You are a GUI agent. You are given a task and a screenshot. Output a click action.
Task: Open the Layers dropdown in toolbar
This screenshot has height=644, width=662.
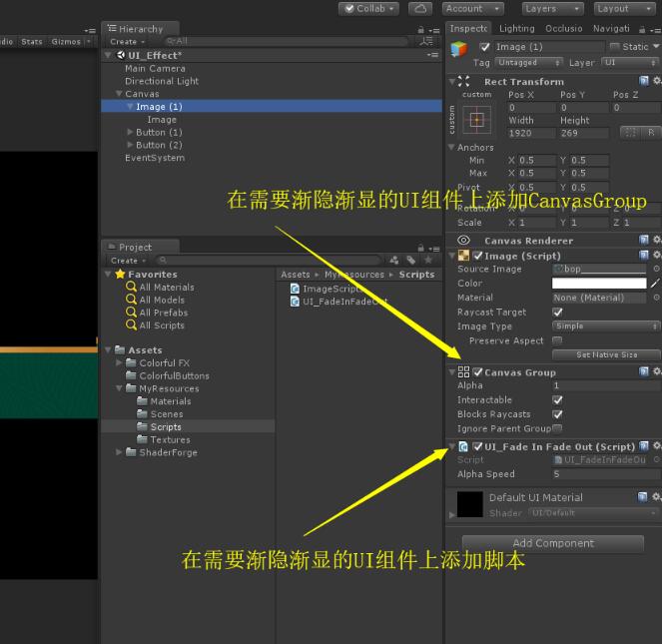click(552, 9)
